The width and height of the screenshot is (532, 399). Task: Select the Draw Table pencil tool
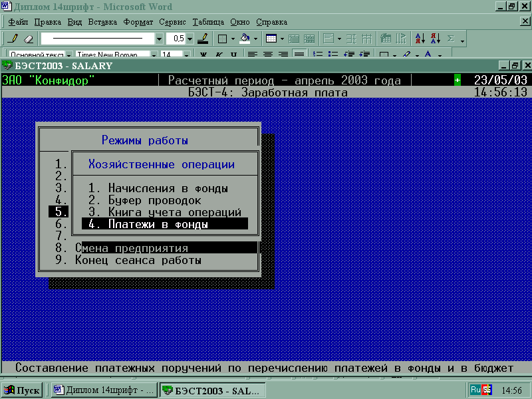(x=13, y=39)
